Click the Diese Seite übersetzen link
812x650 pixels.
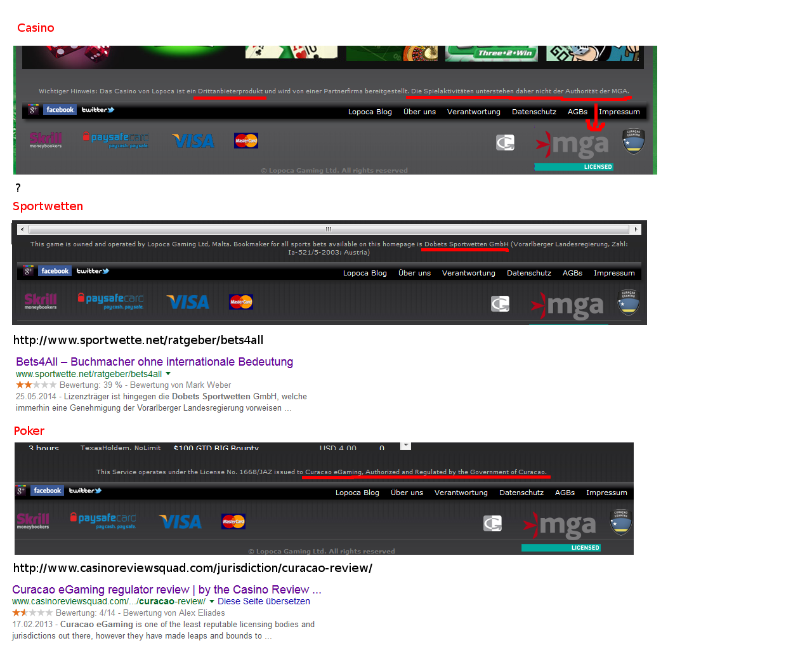[x=264, y=601]
